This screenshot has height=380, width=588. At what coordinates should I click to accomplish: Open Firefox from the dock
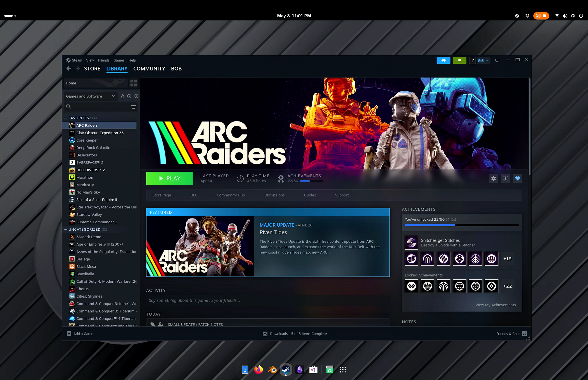coord(258,369)
